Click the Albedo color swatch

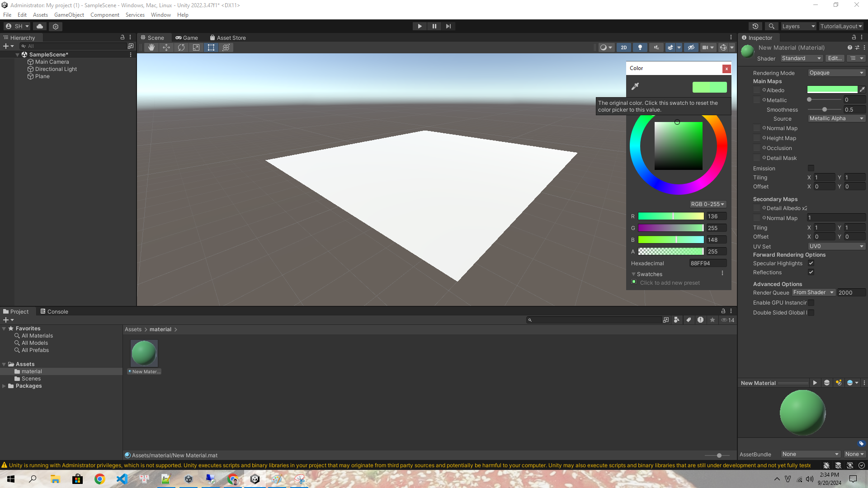(x=832, y=89)
